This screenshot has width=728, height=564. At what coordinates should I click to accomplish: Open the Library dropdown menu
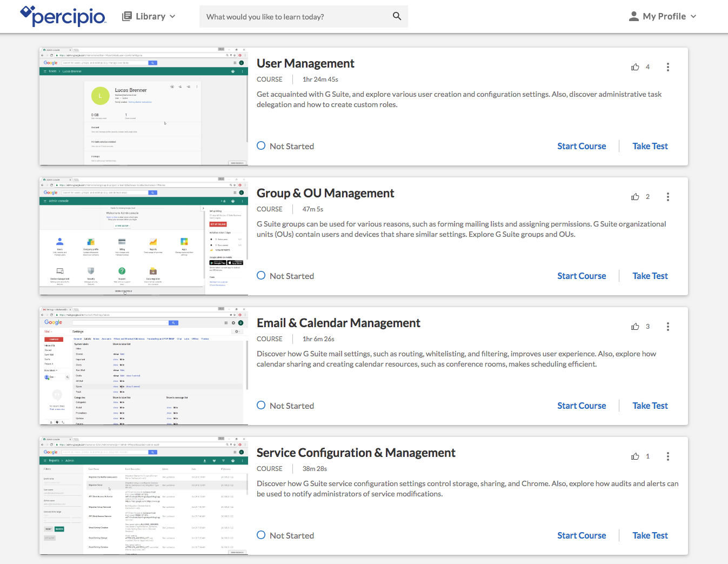[x=149, y=16]
